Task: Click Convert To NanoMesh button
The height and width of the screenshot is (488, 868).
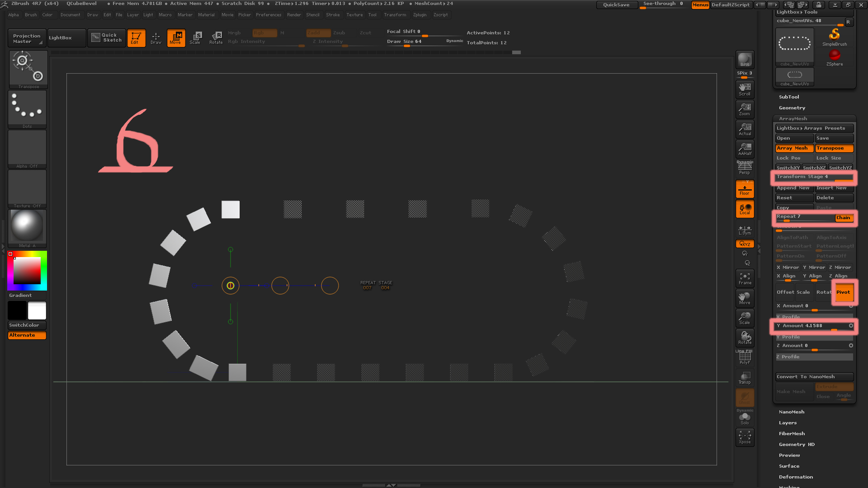Action: click(814, 377)
